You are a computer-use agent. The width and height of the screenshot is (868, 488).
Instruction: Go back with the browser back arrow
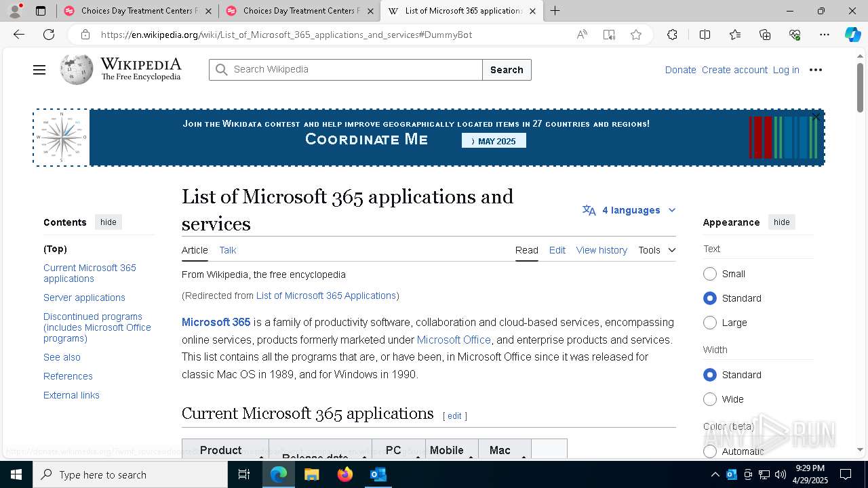coord(19,35)
